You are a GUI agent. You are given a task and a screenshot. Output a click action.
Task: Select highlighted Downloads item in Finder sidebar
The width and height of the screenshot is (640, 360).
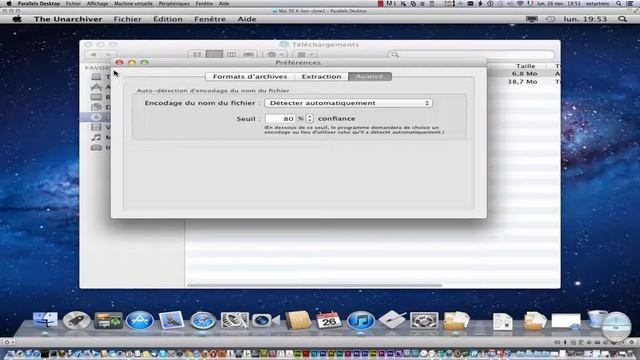[x=96, y=117]
